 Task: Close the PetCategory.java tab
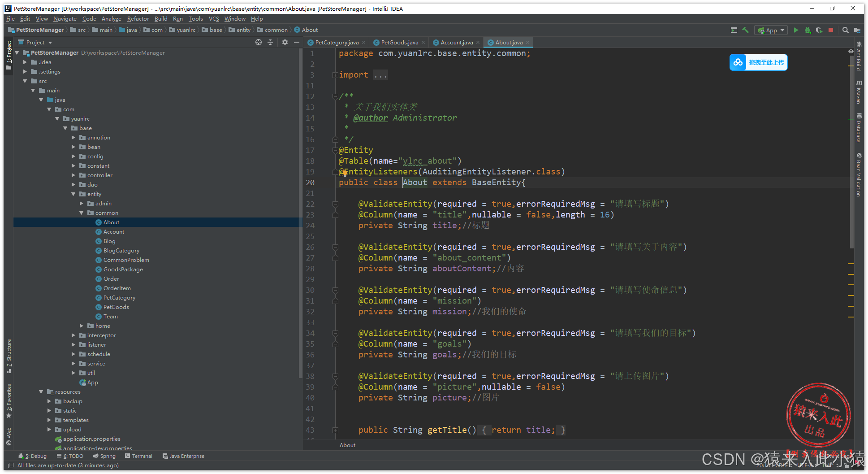[364, 43]
